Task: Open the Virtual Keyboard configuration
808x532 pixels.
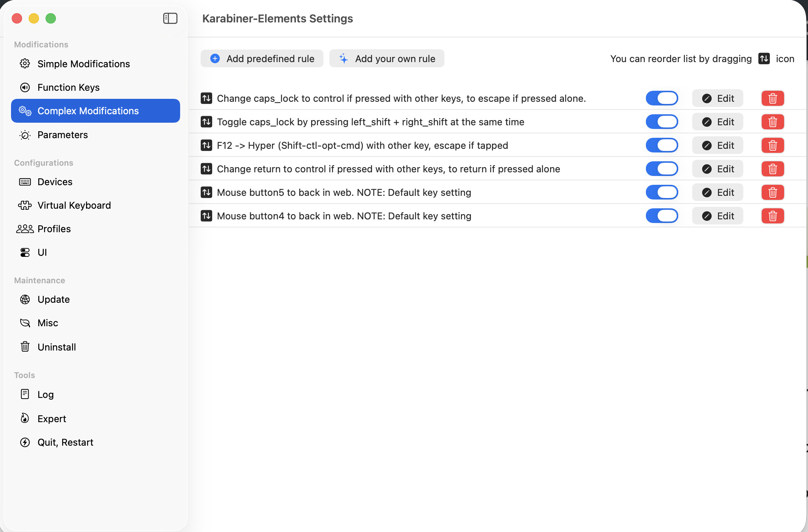Action: tap(74, 205)
